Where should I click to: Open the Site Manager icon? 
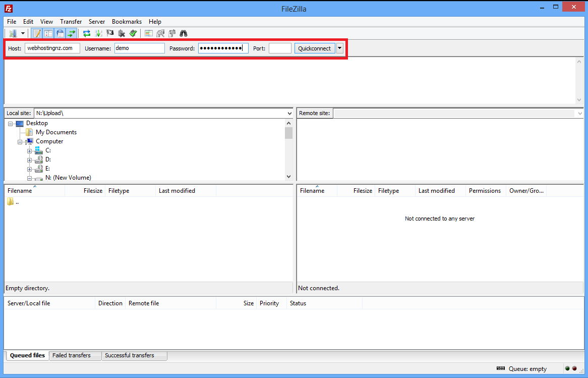click(13, 33)
